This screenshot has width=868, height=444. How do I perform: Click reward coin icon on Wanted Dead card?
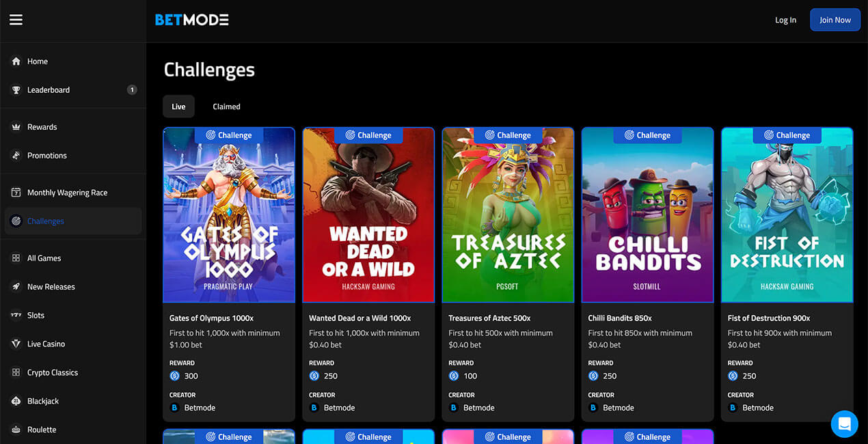coord(314,376)
